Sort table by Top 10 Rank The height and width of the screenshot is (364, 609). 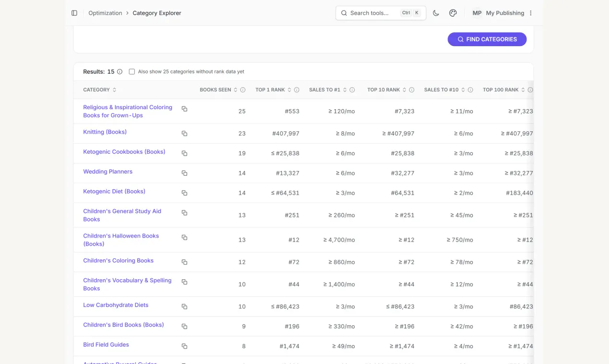(387, 90)
